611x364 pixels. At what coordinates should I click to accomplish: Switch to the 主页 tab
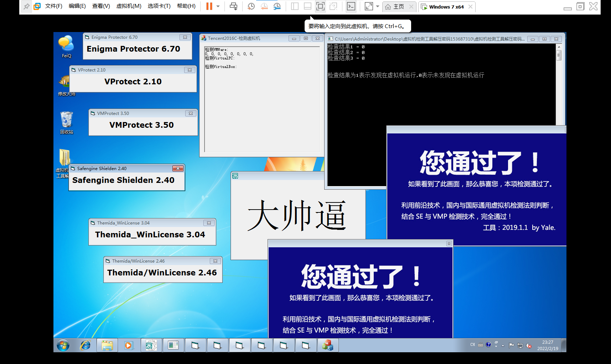click(395, 7)
